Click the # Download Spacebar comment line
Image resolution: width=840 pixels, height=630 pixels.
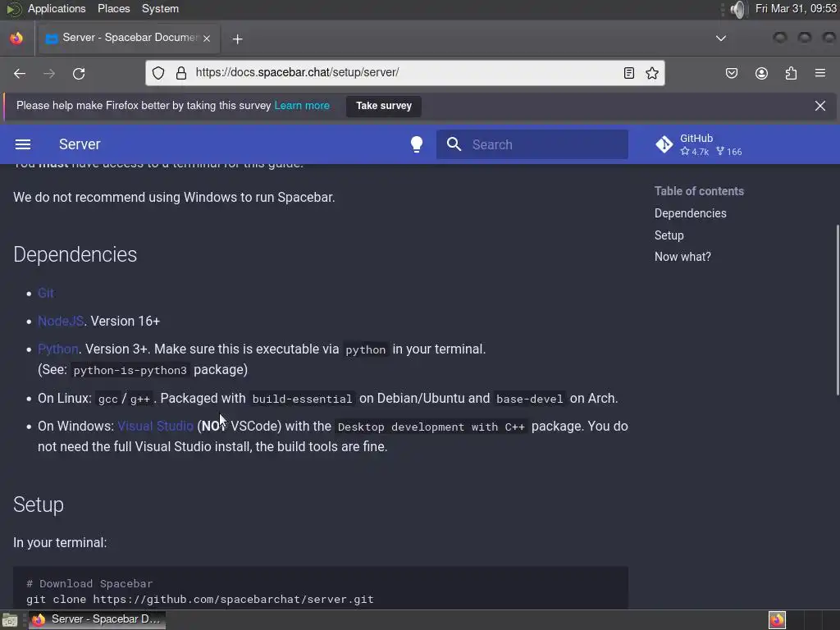coord(89,583)
